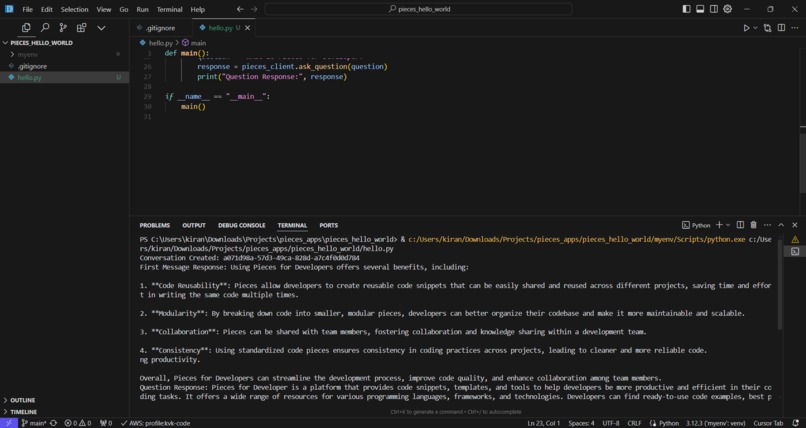The height and width of the screenshot is (428, 806).
Task: Open remote window status button
Action: 9,423
